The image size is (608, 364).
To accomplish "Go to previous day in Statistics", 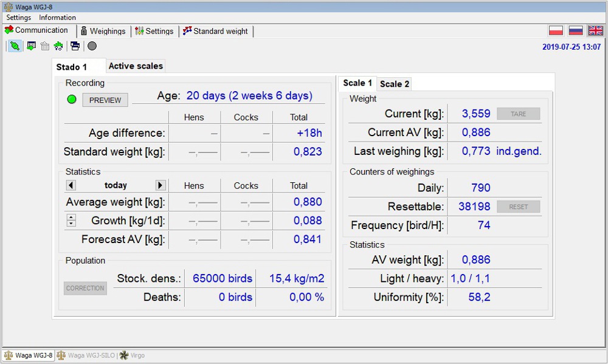I will click(x=71, y=185).
